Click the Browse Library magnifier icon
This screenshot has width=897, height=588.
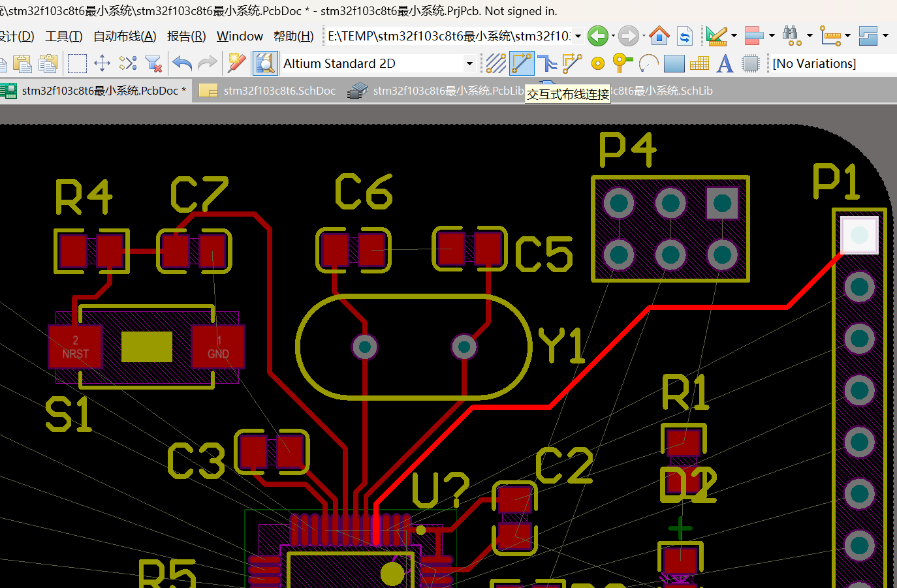click(x=265, y=63)
